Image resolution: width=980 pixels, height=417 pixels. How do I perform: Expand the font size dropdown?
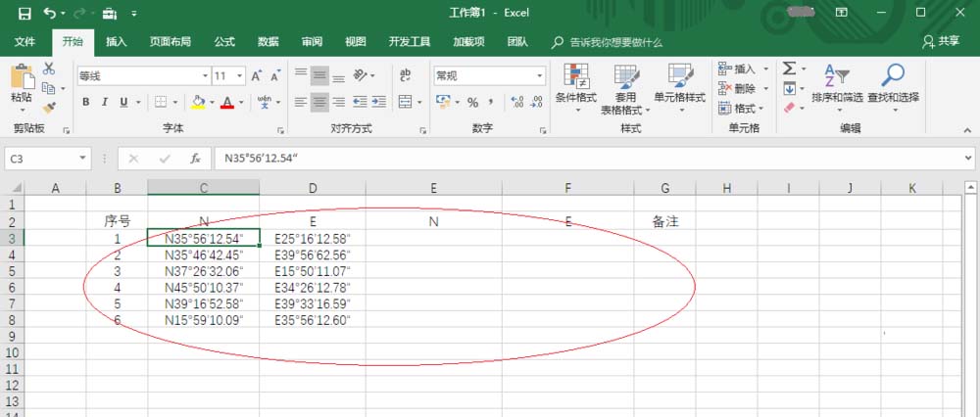[x=240, y=76]
